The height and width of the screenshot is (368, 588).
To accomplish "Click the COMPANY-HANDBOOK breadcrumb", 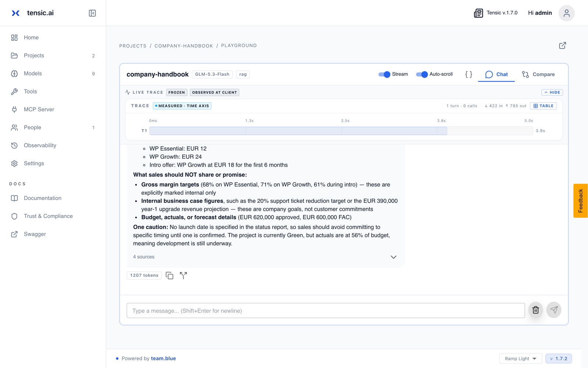I will click(x=184, y=46).
